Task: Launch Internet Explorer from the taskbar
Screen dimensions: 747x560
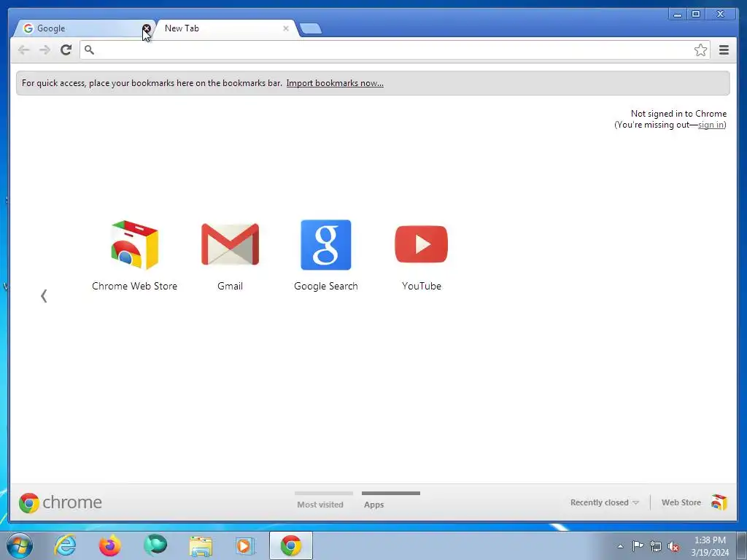Action: tap(65, 545)
